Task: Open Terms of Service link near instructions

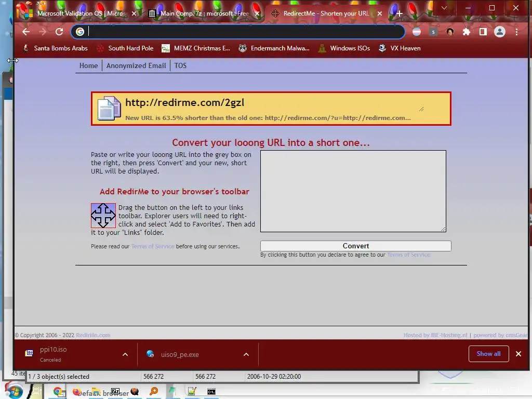Action: tap(153, 246)
